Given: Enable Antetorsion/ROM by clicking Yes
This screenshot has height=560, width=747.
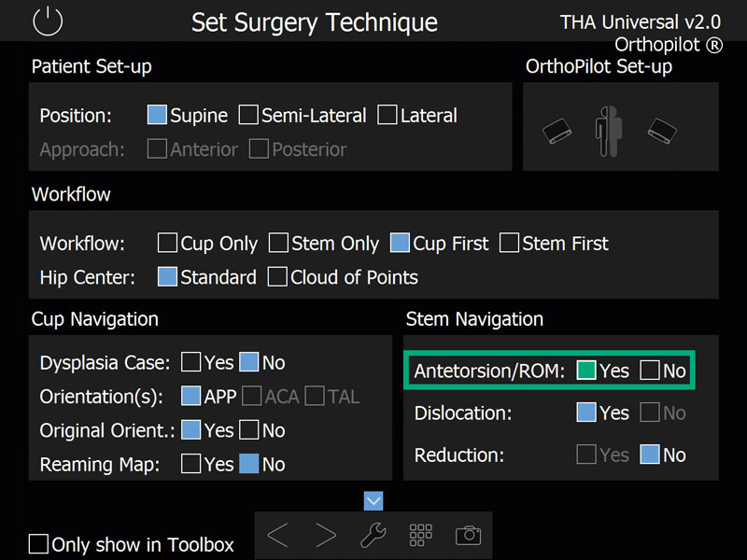Looking at the screenshot, I should tap(587, 371).
